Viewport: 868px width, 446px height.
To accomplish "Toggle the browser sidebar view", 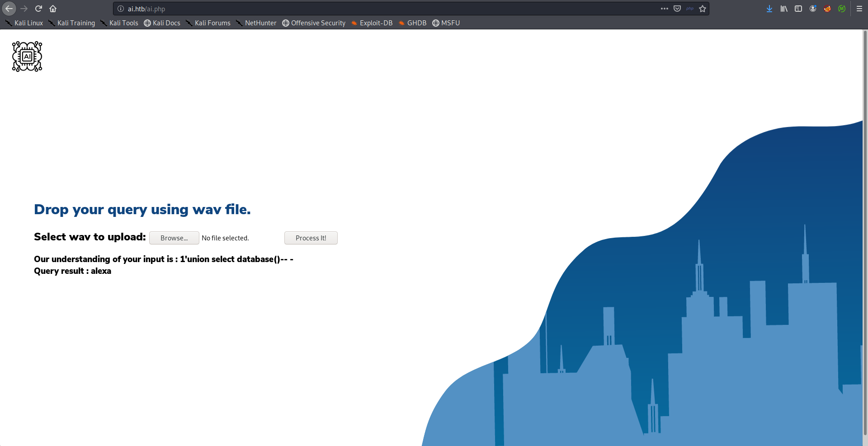I will point(798,9).
